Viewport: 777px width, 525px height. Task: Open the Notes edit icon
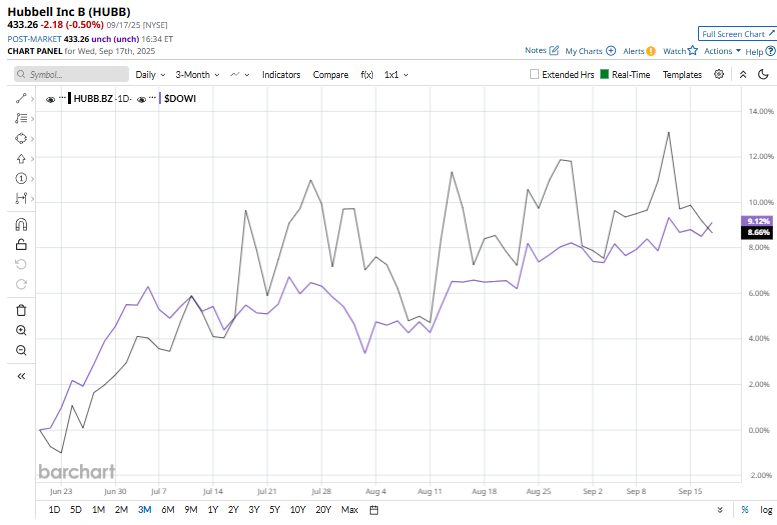554,51
